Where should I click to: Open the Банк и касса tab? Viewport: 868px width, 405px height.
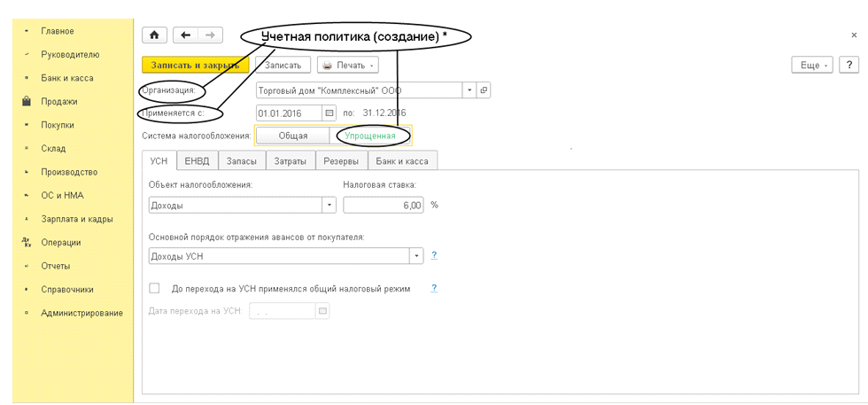point(402,160)
